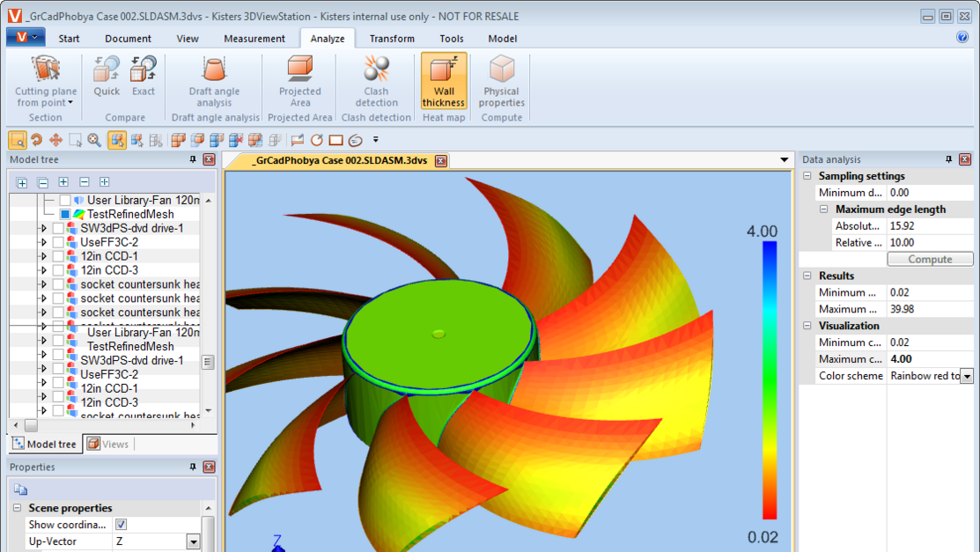The image size is (980, 552).
Task: Edit the Minimum d... value 0.00
Action: coord(930,193)
